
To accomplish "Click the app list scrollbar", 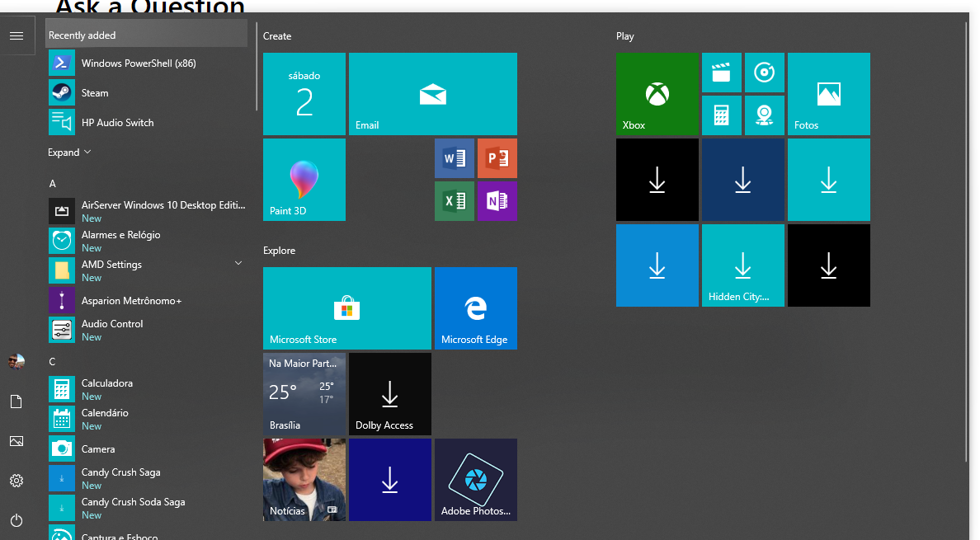I will click(257, 67).
